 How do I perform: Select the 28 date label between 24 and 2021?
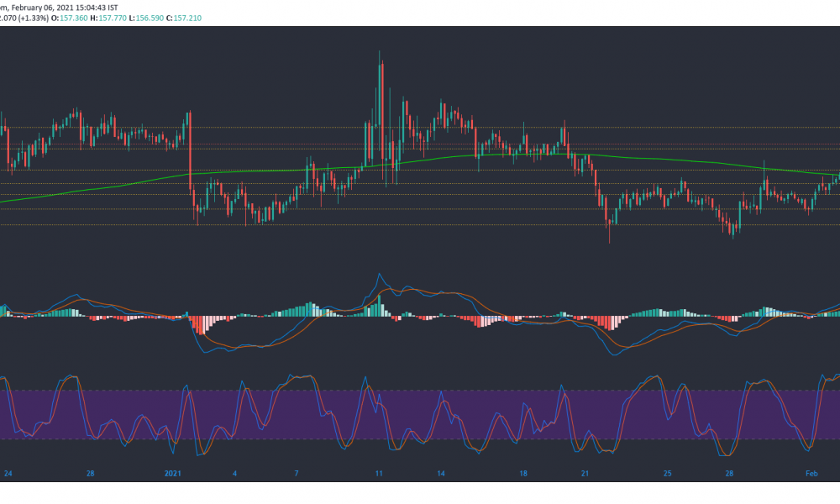[x=91, y=474]
